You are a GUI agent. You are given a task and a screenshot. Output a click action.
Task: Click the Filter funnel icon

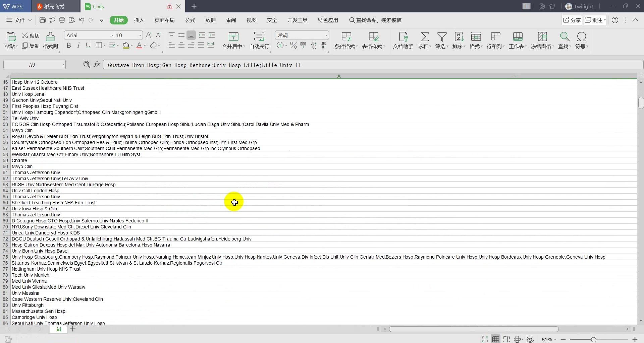(442, 37)
